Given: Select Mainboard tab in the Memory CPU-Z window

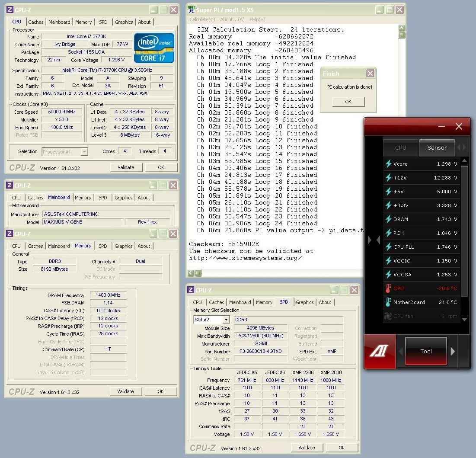Looking at the screenshot, I should (x=59, y=246).
